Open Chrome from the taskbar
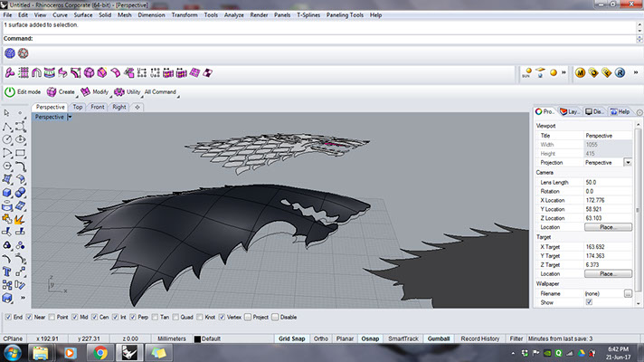The image size is (644, 362). tap(100, 353)
